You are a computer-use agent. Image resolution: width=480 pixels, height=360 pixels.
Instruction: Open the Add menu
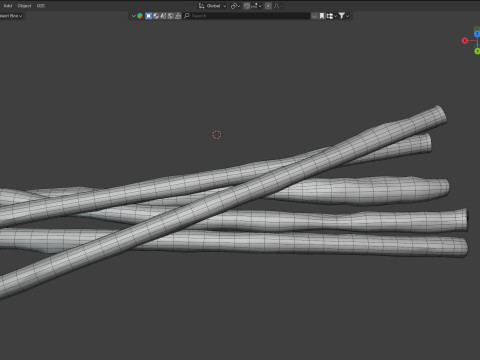(8, 6)
